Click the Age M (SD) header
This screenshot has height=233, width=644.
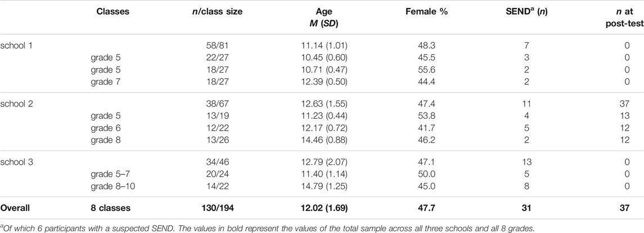click(x=327, y=17)
